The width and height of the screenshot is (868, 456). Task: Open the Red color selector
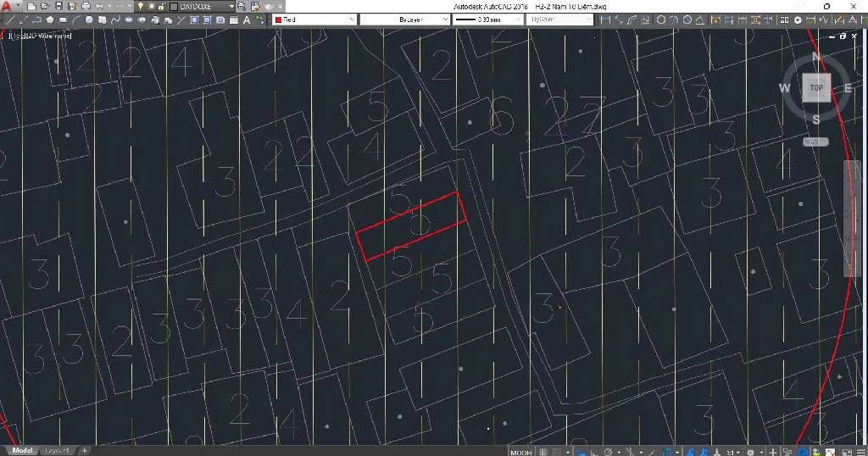[314, 19]
